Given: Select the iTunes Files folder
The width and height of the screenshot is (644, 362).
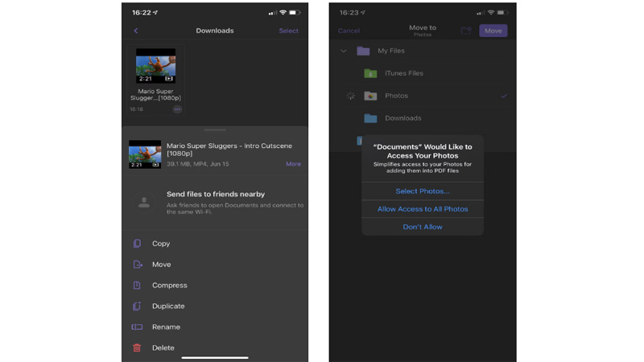Looking at the screenshot, I should pos(403,73).
